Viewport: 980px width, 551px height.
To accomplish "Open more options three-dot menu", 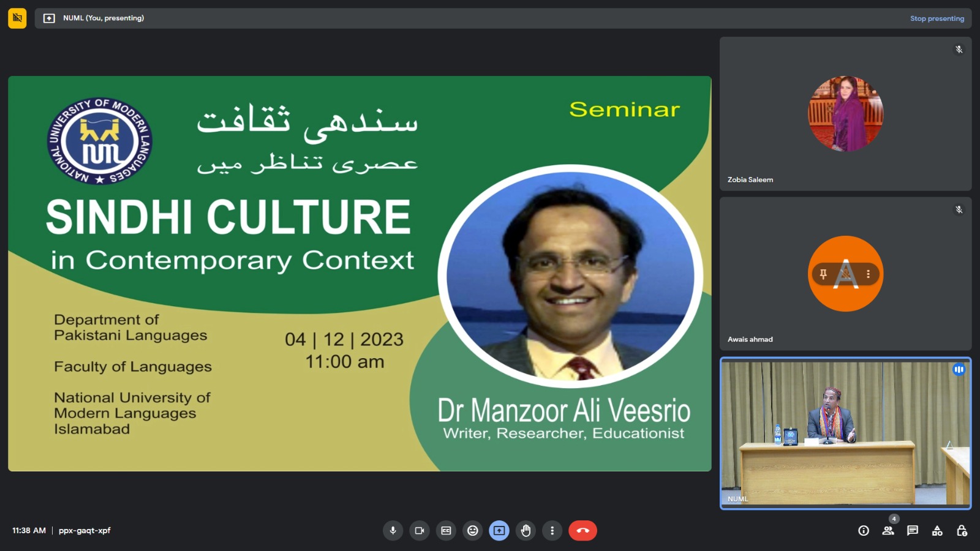I will 552,531.
